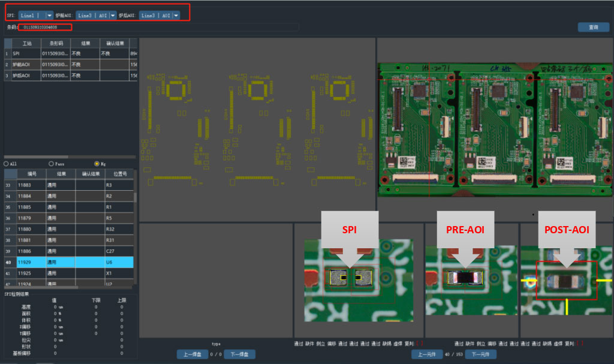
Task: Select the All radio button
Action: pos(7,163)
